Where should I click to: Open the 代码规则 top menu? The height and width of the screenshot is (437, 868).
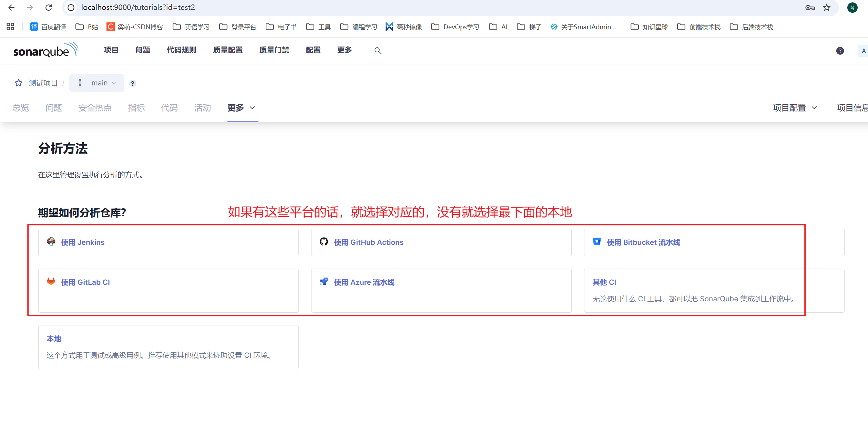click(x=182, y=50)
